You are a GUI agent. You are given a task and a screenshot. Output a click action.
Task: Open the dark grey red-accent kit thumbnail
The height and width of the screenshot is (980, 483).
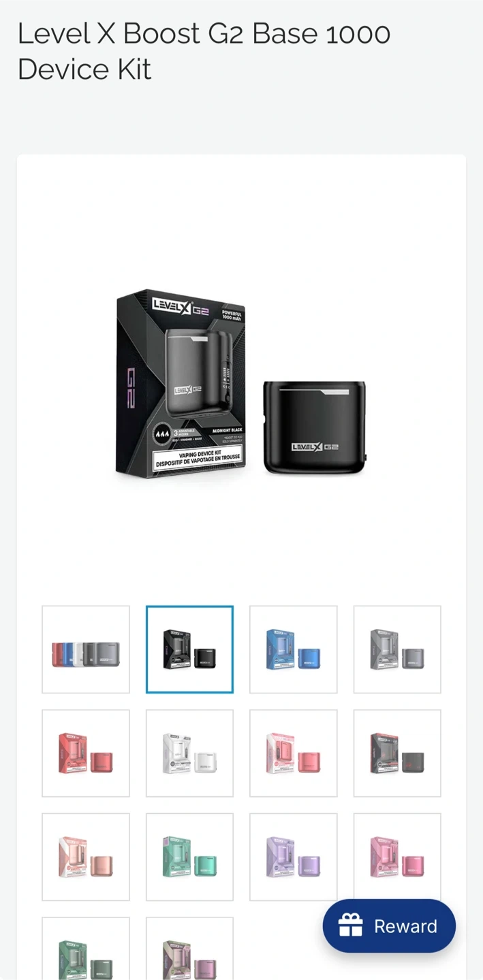(x=397, y=753)
